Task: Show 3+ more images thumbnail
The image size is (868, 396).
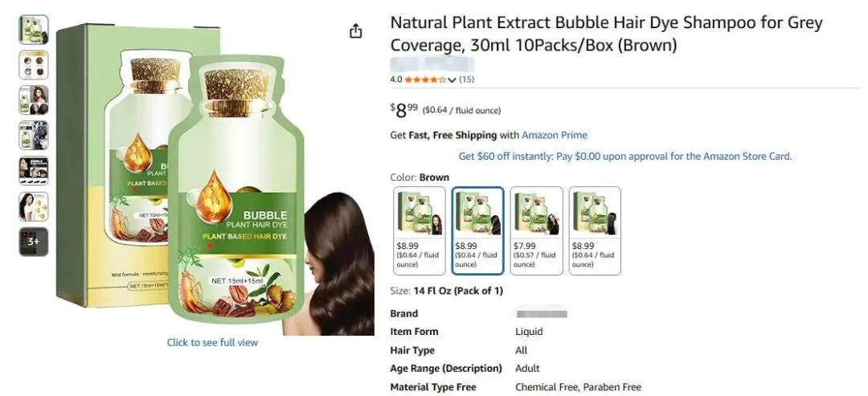Action: [34, 242]
